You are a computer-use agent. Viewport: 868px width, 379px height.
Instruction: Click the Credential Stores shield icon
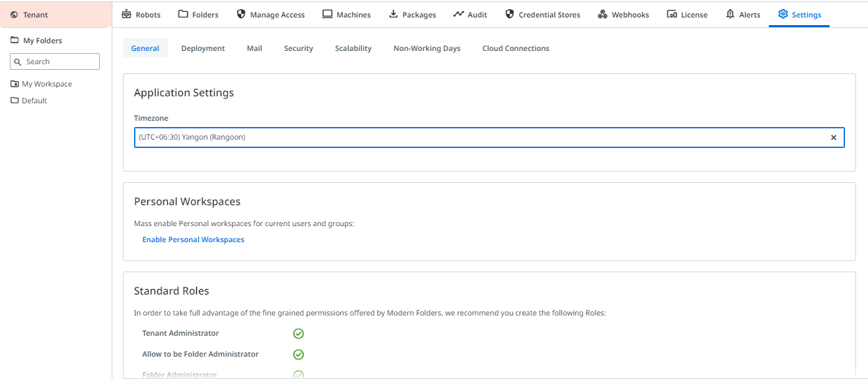tap(510, 14)
